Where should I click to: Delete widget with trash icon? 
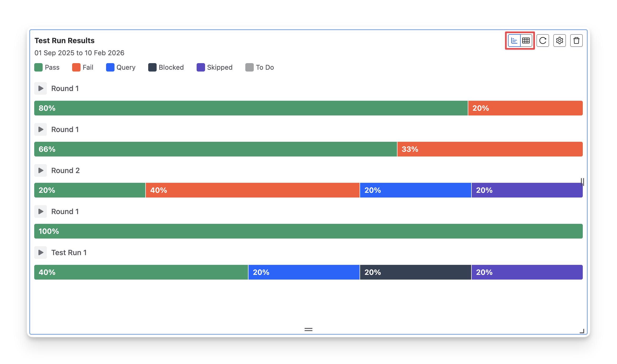[576, 41]
